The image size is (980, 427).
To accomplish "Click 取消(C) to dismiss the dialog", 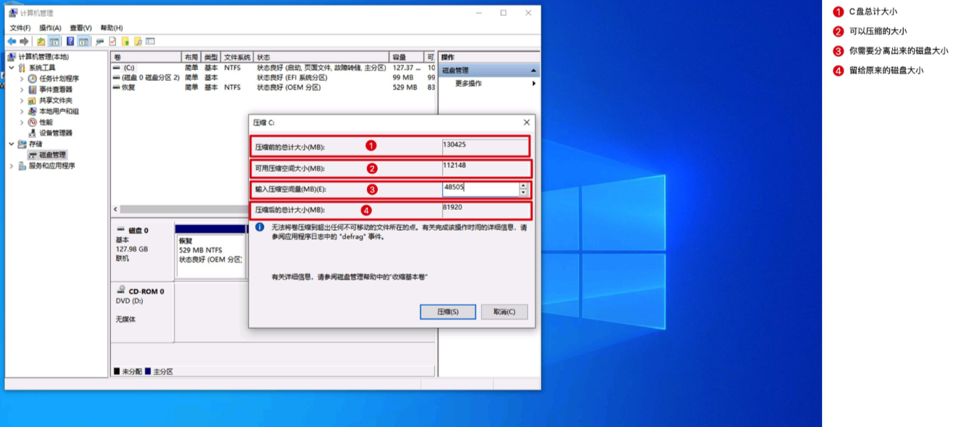I will coord(503,312).
